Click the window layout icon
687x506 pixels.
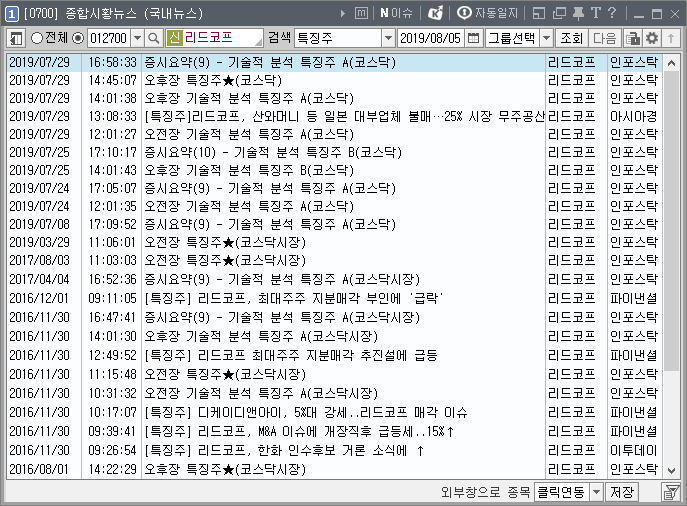[538, 14]
